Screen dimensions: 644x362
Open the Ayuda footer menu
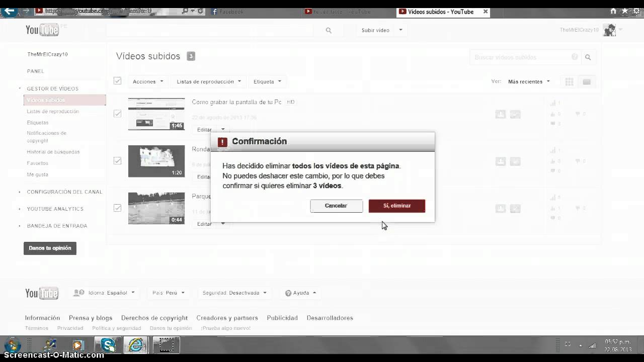[301, 293]
